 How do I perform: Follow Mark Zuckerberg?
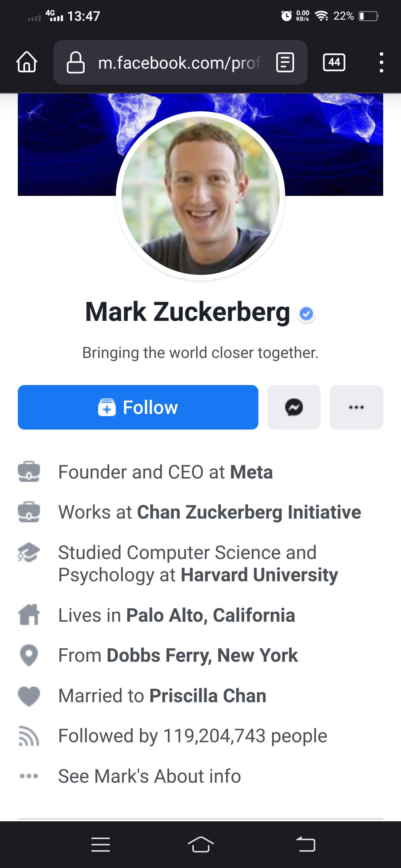point(138,407)
